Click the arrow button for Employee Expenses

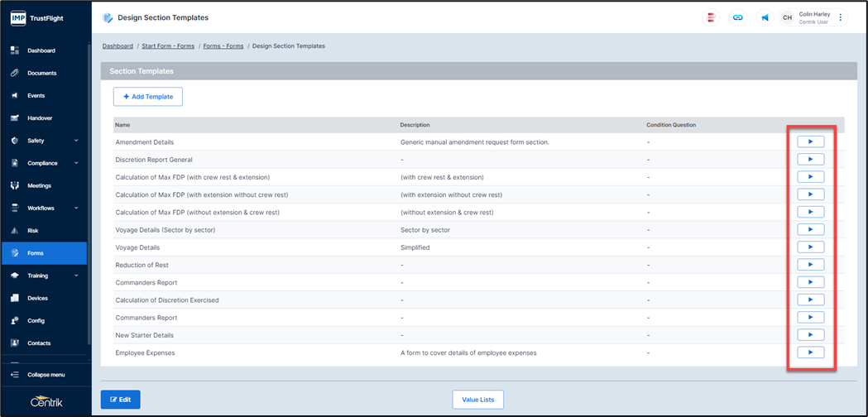[x=810, y=352]
